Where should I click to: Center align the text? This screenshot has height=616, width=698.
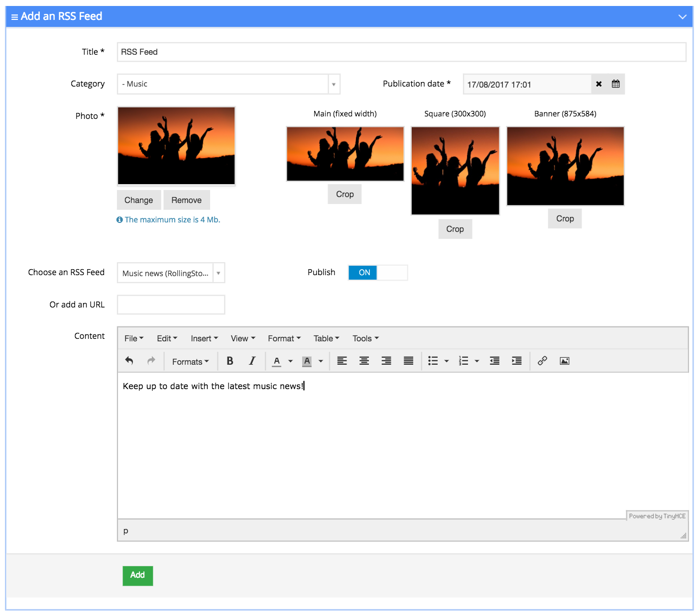(x=364, y=361)
